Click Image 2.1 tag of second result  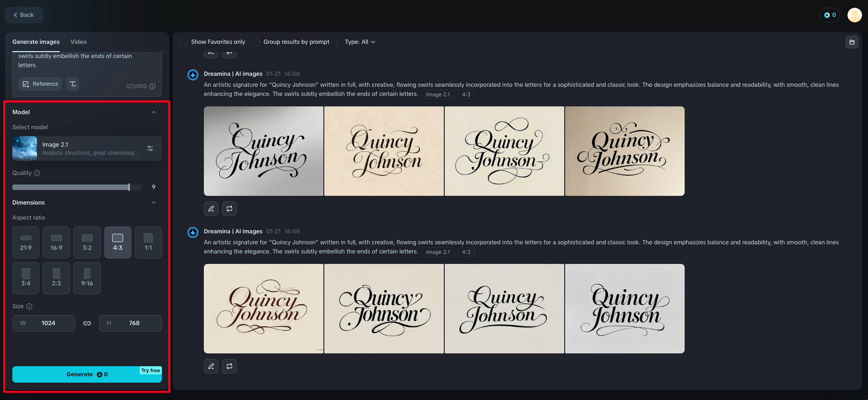[x=438, y=252]
